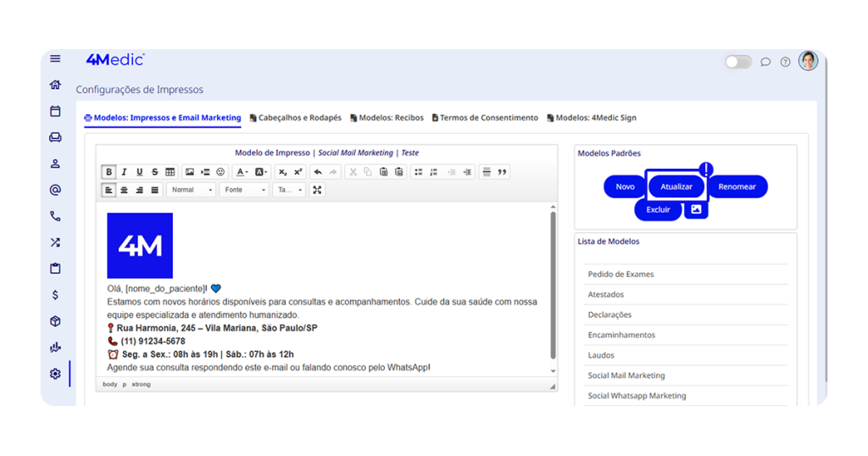Screen dimensions: 868x456
Task: Expand the Fonte font dropdown
Action: (x=243, y=190)
